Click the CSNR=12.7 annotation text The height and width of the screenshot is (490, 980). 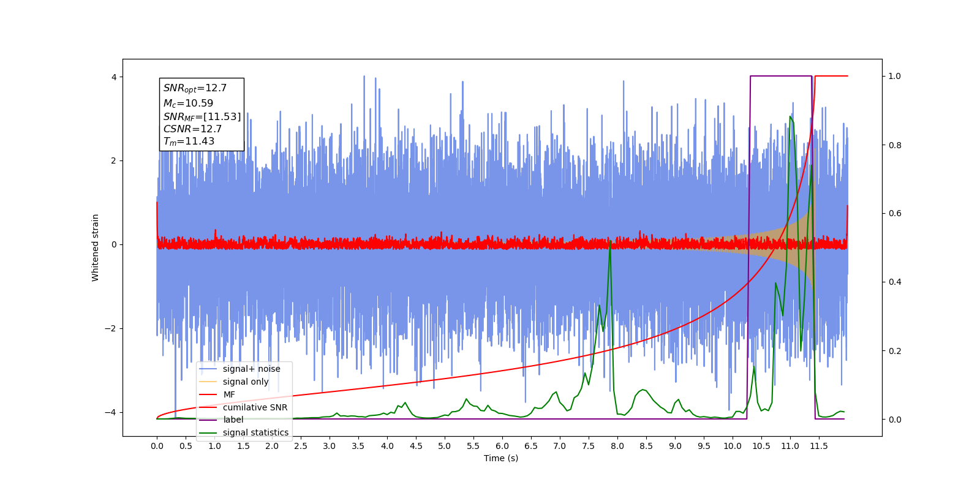click(x=192, y=129)
